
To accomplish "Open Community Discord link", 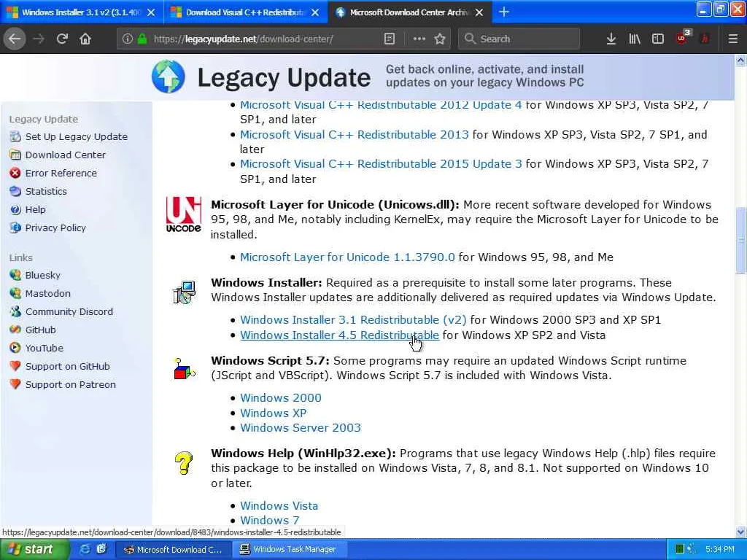I will 69,311.
